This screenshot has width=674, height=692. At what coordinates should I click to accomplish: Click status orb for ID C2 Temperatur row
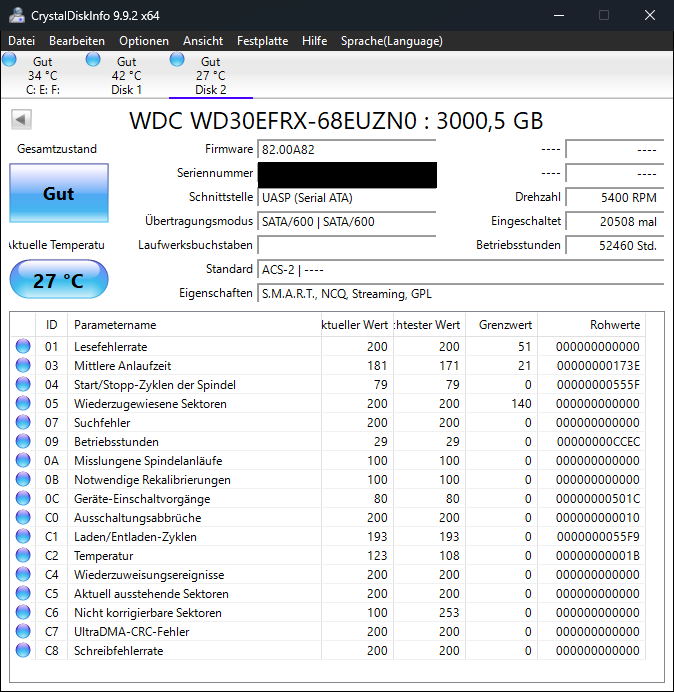pos(23,555)
